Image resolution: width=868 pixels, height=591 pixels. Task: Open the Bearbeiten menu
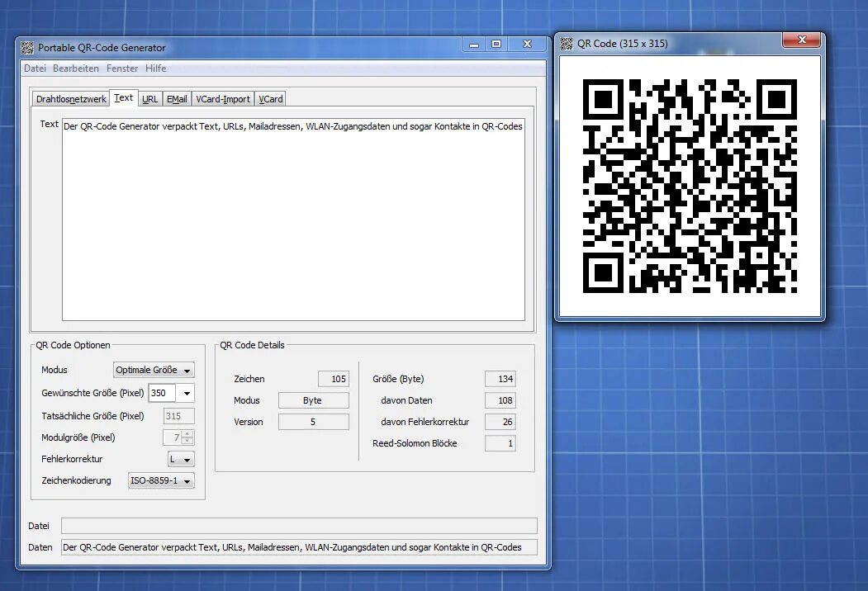click(76, 69)
